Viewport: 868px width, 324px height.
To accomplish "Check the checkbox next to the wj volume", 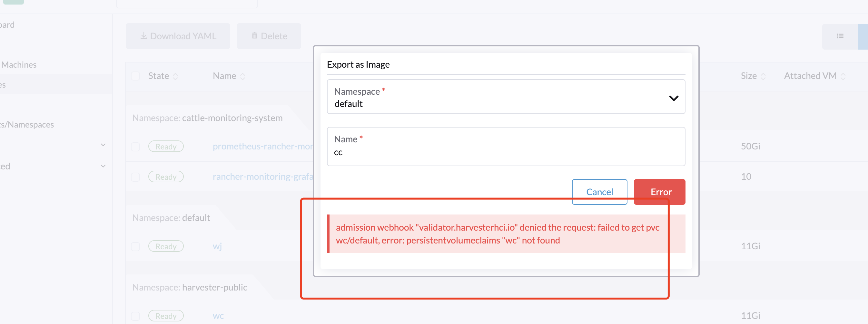I will click(x=136, y=246).
